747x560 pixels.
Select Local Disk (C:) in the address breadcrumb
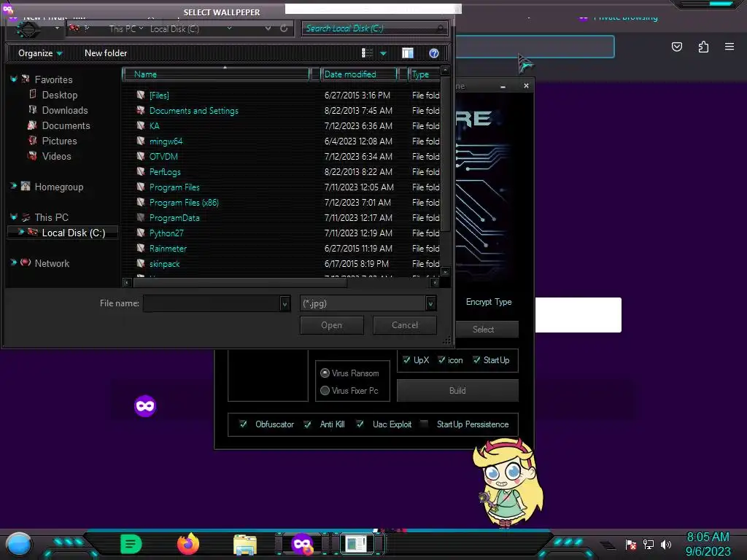pos(174,28)
